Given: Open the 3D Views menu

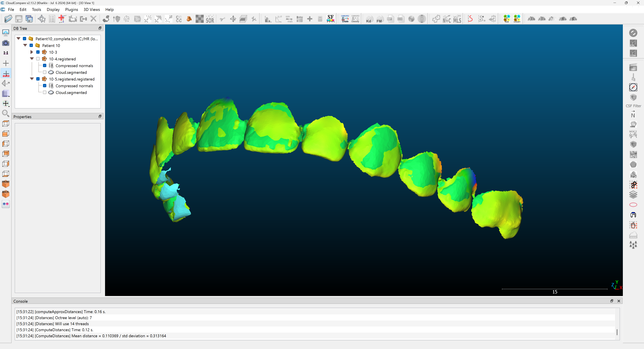Looking at the screenshot, I should pyautogui.click(x=91, y=10).
